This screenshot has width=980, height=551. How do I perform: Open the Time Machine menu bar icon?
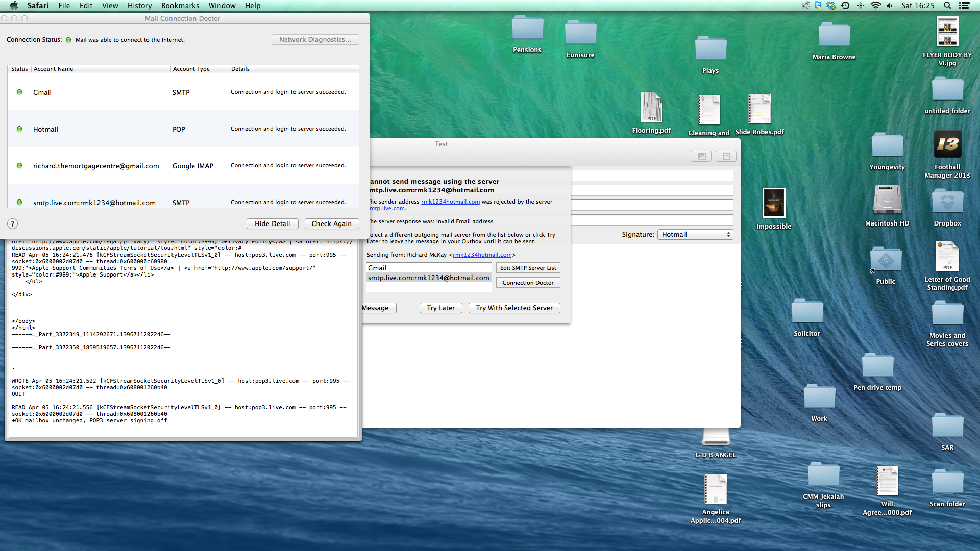[x=845, y=6]
